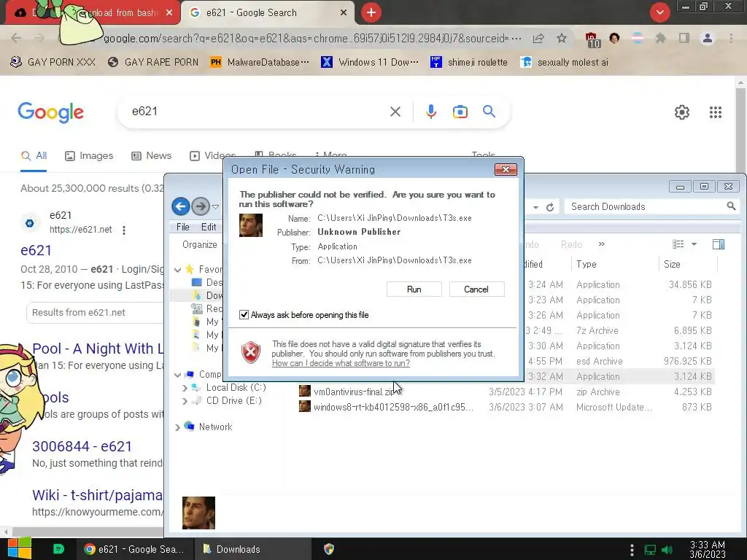This screenshot has height=560, width=747.
Task: Open the Explorer Edit menu
Action: click(209, 227)
